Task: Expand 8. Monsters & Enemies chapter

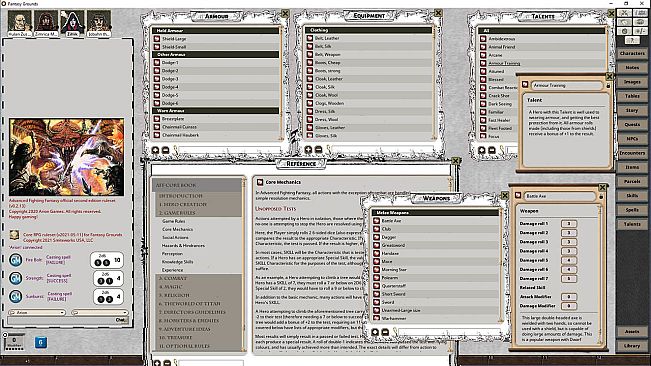Action: pyautogui.click(x=189, y=320)
